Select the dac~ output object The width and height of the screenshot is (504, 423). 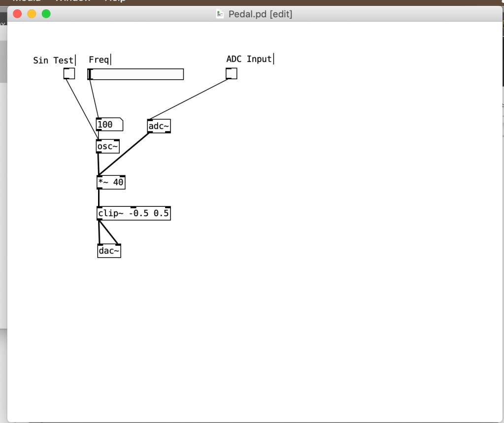coord(109,251)
